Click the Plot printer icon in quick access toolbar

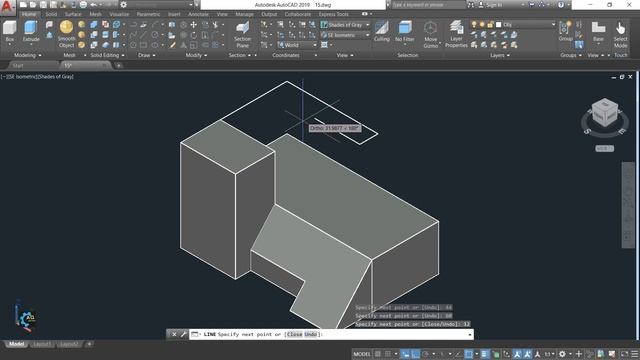click(83, 5)
